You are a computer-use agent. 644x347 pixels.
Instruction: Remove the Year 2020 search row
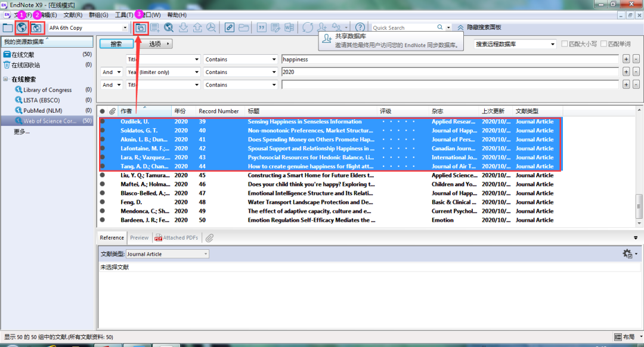point(636,72)
